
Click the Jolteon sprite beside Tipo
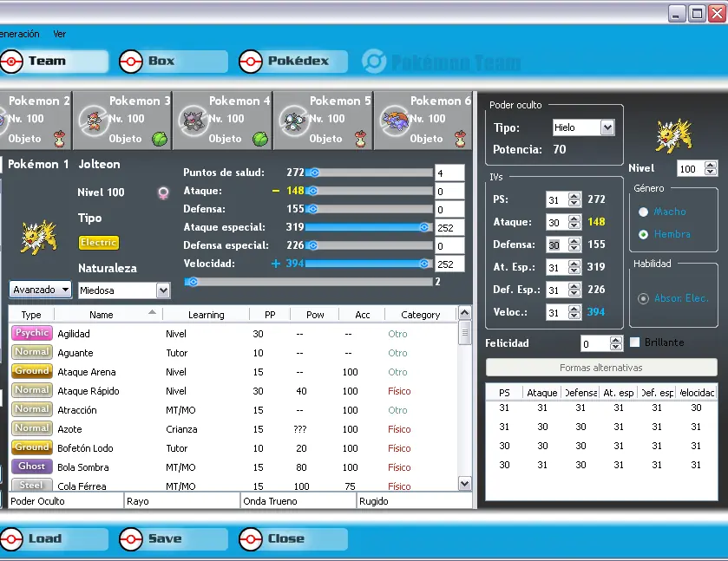pos(39,237)
